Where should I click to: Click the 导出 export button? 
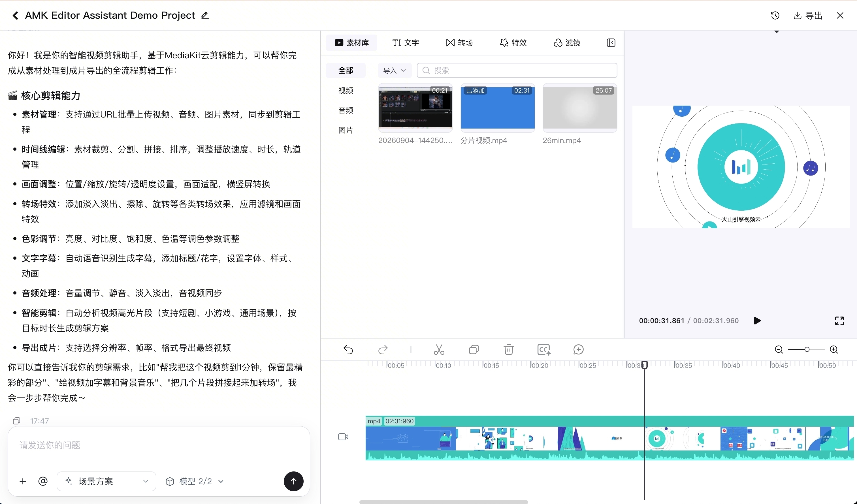(x=808, y=15)
